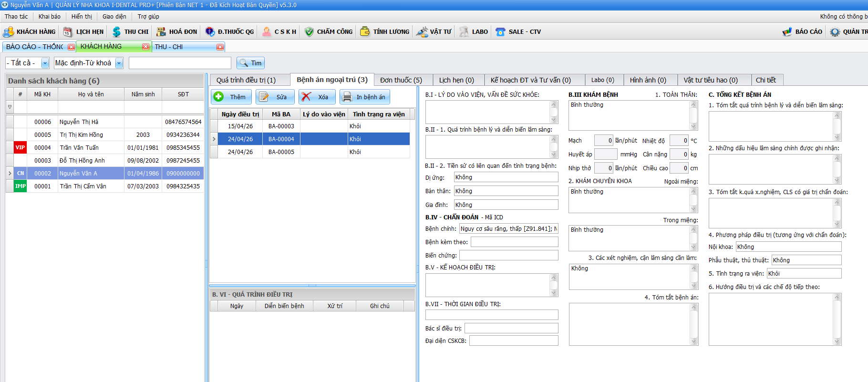Click scrollbar of Tóm tắt bệnh án box
868x382 pixels.
pos(694,324)
